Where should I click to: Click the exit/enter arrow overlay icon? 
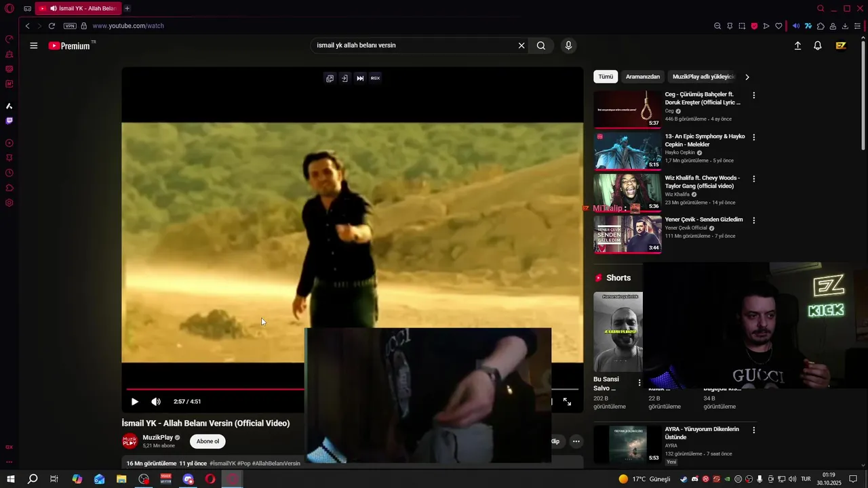coord(344,78)
